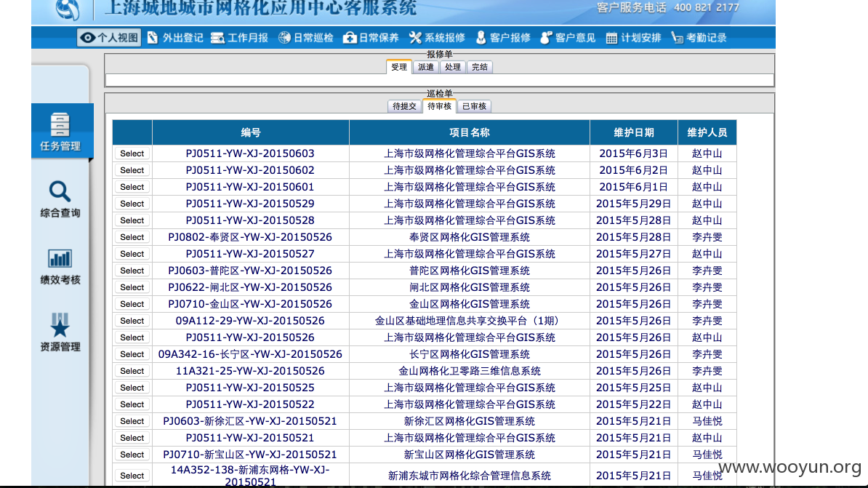
Task: Click project name 闸北区网格化GIS管理系统
Action: pos(470,287)
